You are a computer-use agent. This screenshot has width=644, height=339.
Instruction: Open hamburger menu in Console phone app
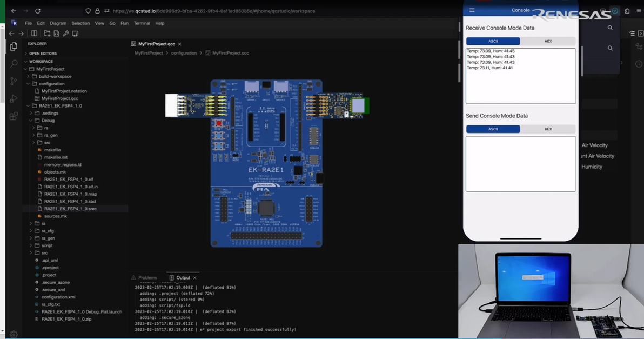click(x=472, y=10)
